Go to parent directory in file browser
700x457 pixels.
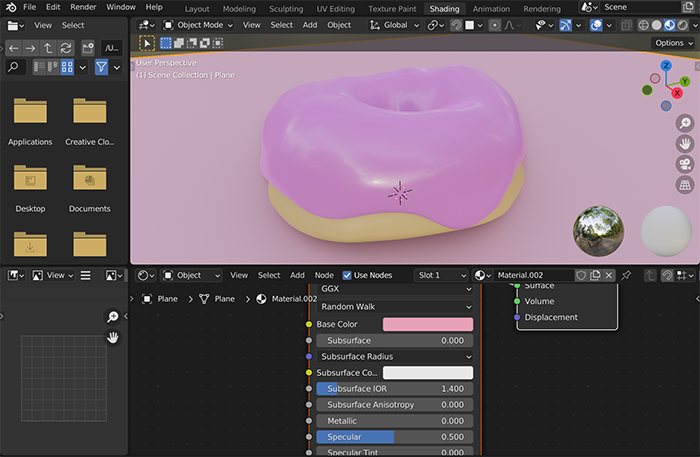click(47, 47)
